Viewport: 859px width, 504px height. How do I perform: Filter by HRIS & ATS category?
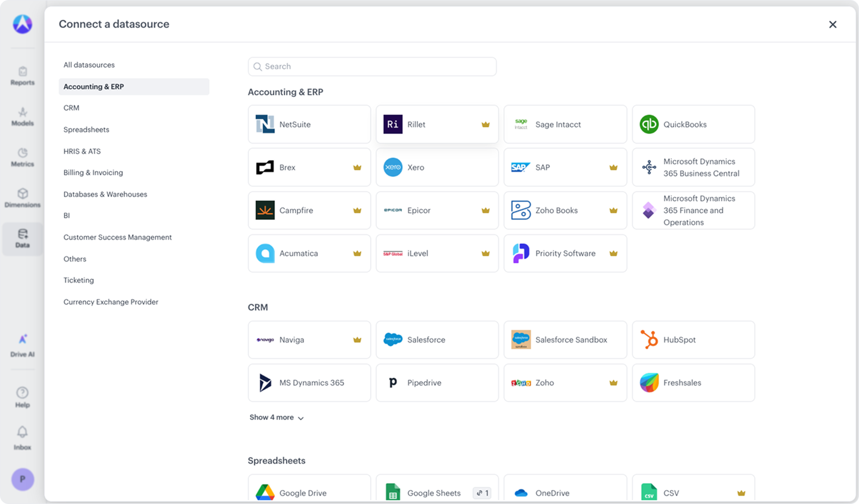134,151
